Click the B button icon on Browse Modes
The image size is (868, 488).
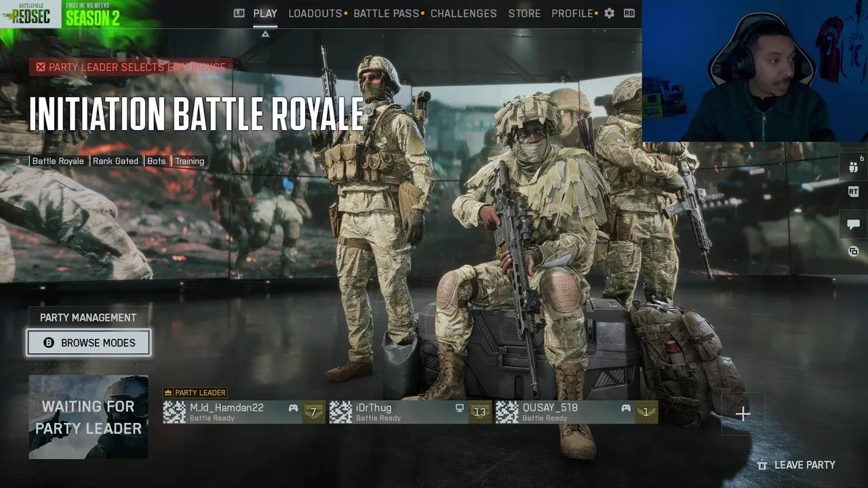click(x=49, y=343)
